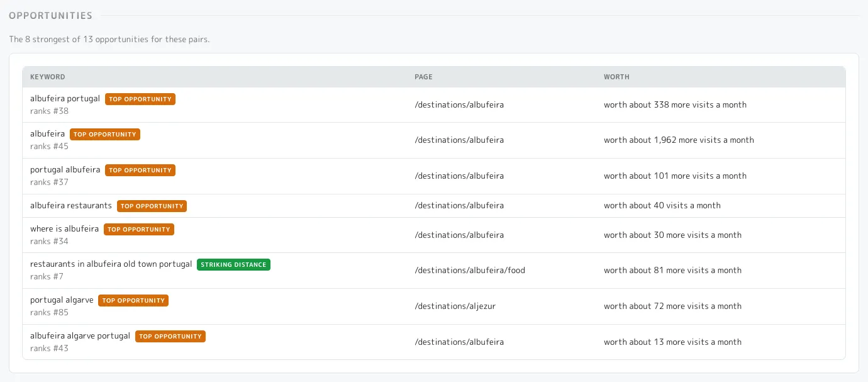868x382 pixels.
Task: Click "worth about 1,962 more visits a month"
Action: click(679, 140)
